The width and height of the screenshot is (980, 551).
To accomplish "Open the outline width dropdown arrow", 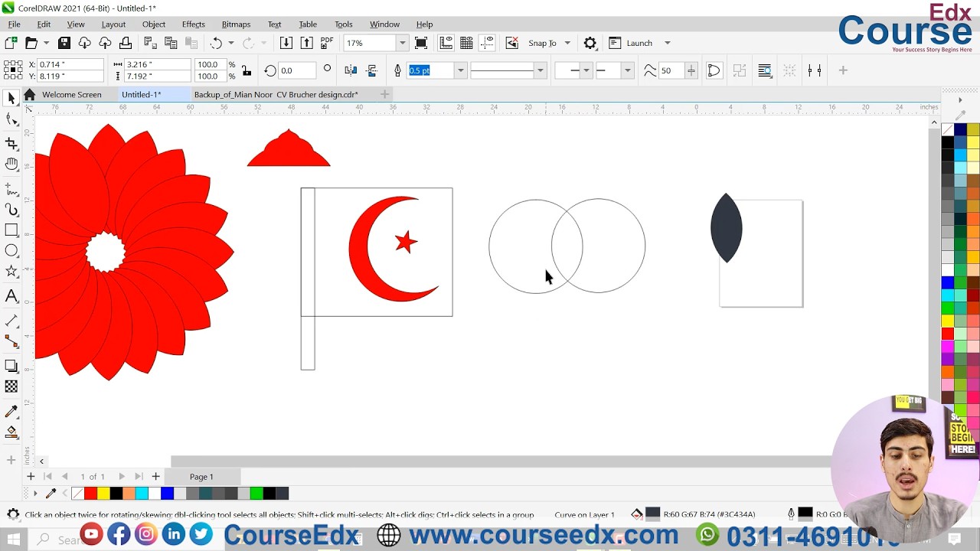I will tap(460, 70).
